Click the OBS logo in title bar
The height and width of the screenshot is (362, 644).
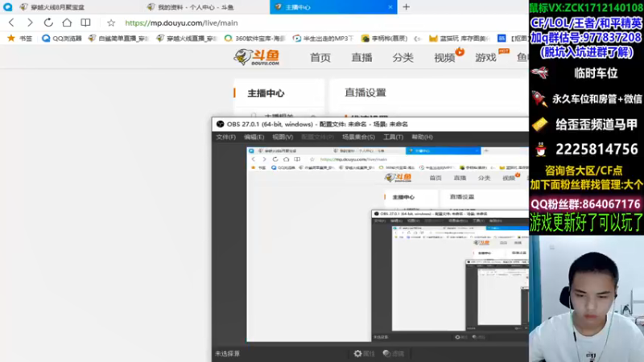pos(220,124)
